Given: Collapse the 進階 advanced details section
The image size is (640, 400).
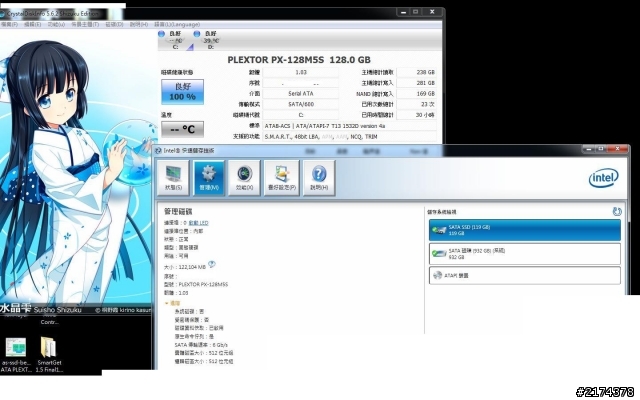Looking at the screenshot, I should coord(172,303).
